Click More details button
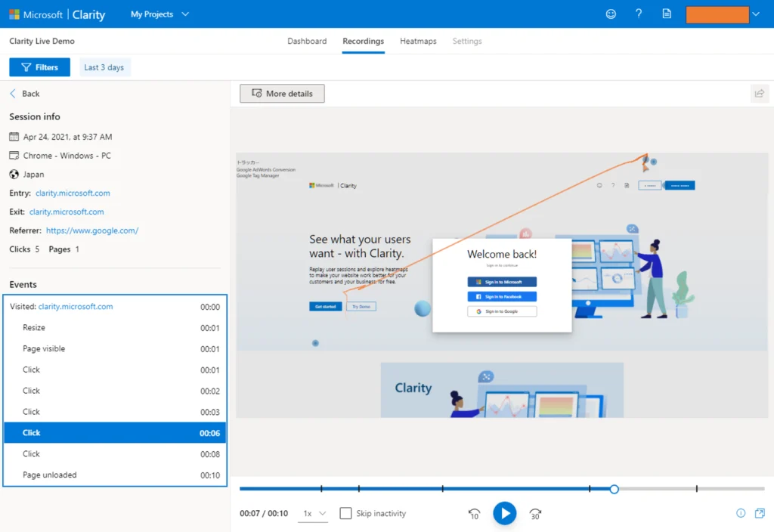Image resolution: width=774 pixels, height=532 pixels. (x=282, y=93)
